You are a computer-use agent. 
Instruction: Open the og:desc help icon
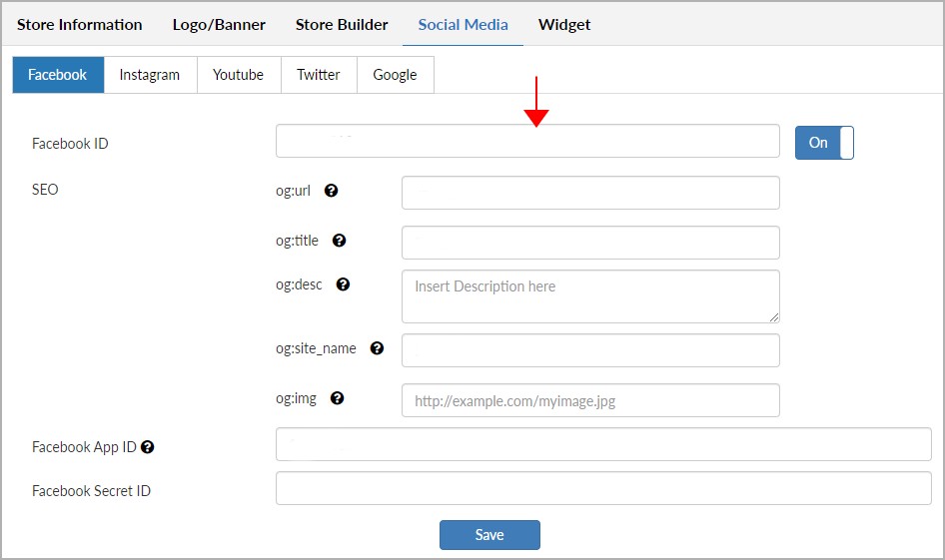[x=343, y=284]
